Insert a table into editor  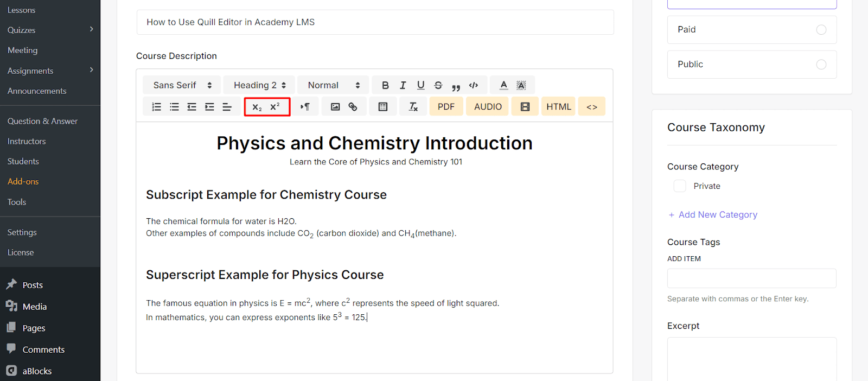click(383, 107)
